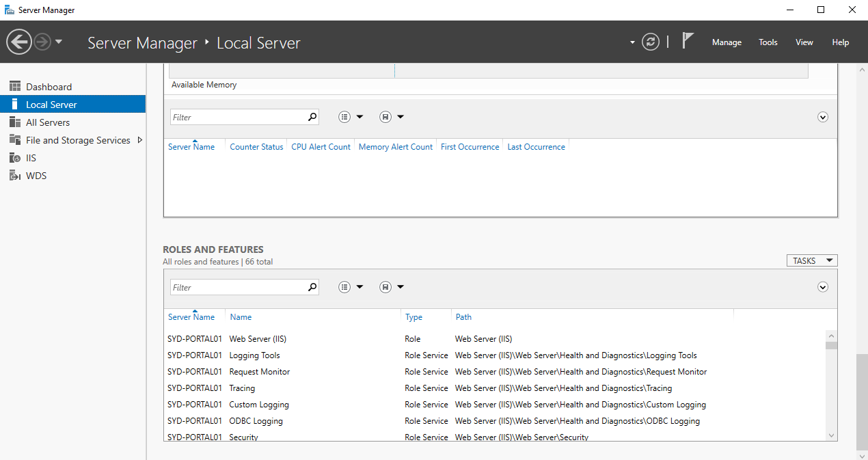Sort by the Type column header
This screenshot has height=460, width=868.
(413, 317)
